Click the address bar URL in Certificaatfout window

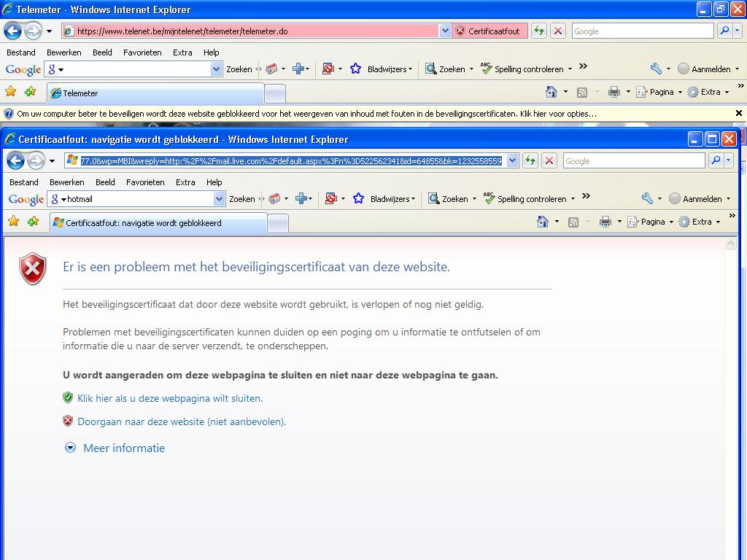click(x=290, y=161)
